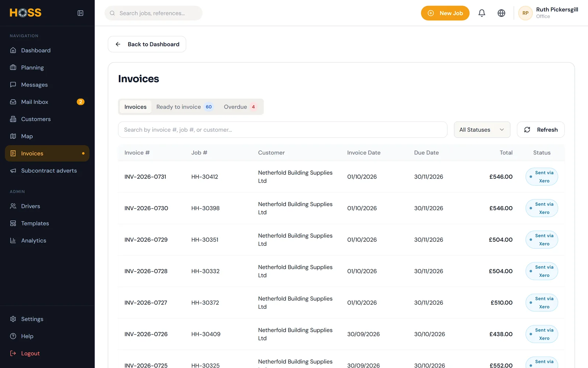Open language globe icon

pos(501,13)
